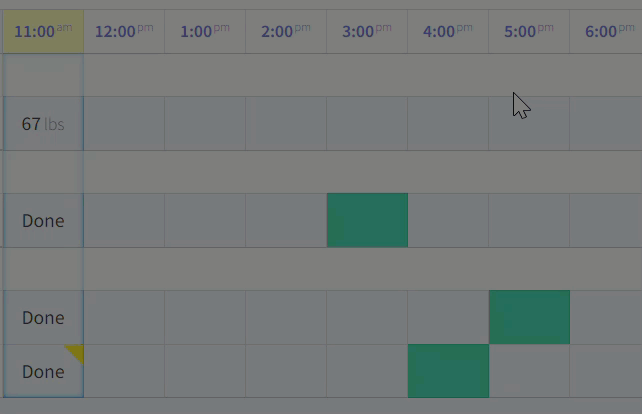Select the 5:00 pm column header

tap(529, 31)
